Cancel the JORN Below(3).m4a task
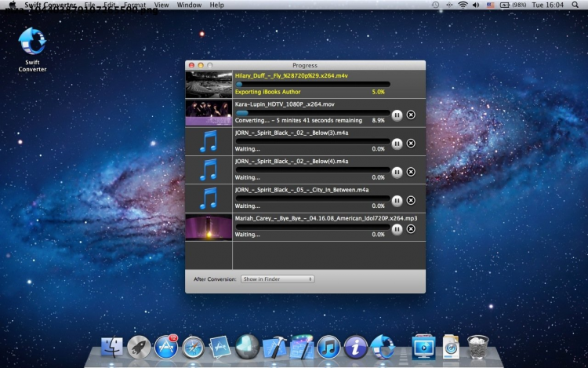Viewport: 588px width, 368px height. (x=411, y=143)
